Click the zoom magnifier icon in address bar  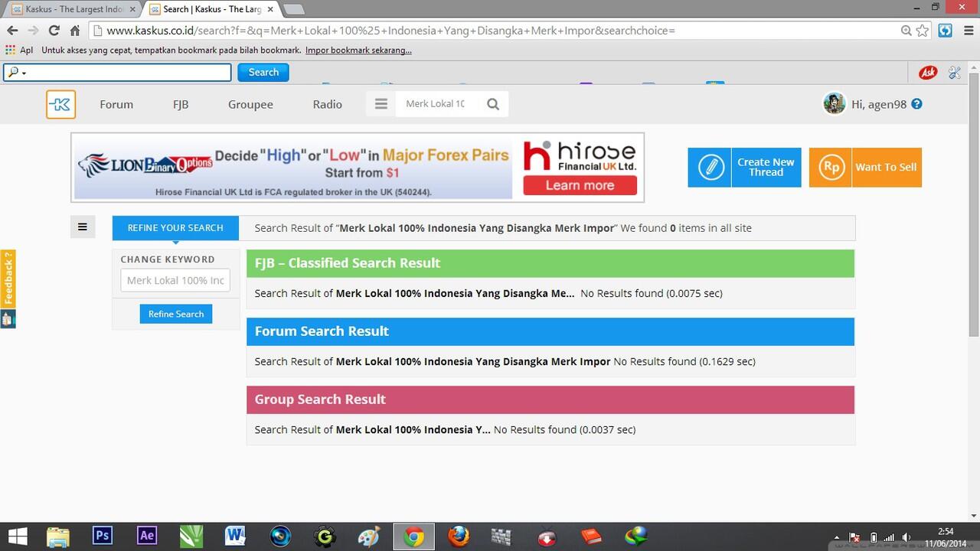[906, 31]
